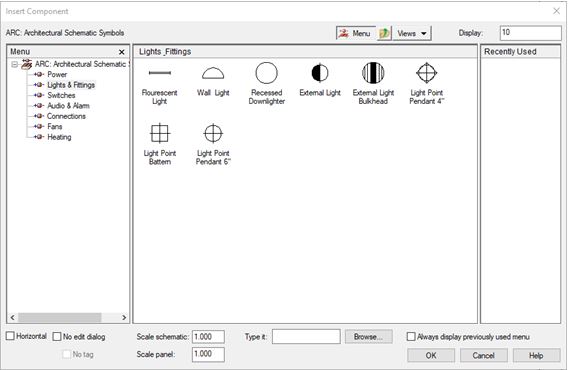Click the icon button beside Menu
This screenshot has height=370, width=568.
pyautogui.click(x=384, y=33)
